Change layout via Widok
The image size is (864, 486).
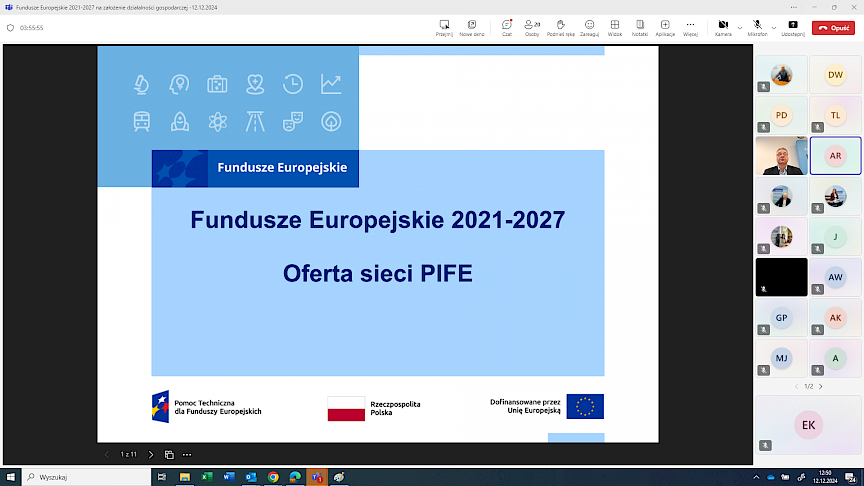pyautogui.click(x=614, y=28)
